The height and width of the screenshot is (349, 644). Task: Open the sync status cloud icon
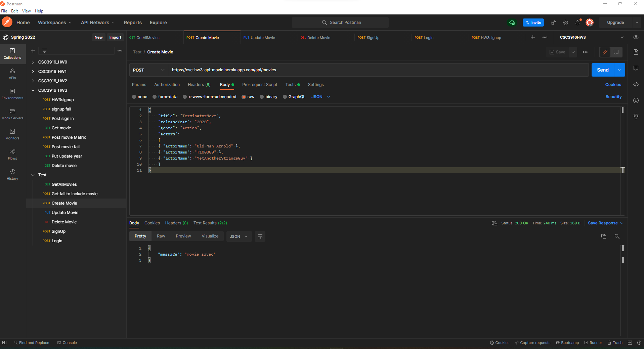point(512,23)
